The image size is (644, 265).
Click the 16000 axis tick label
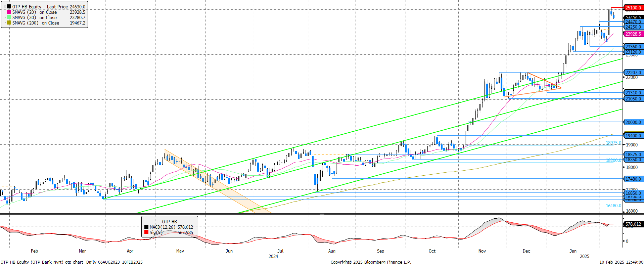(x=632, y=211)
